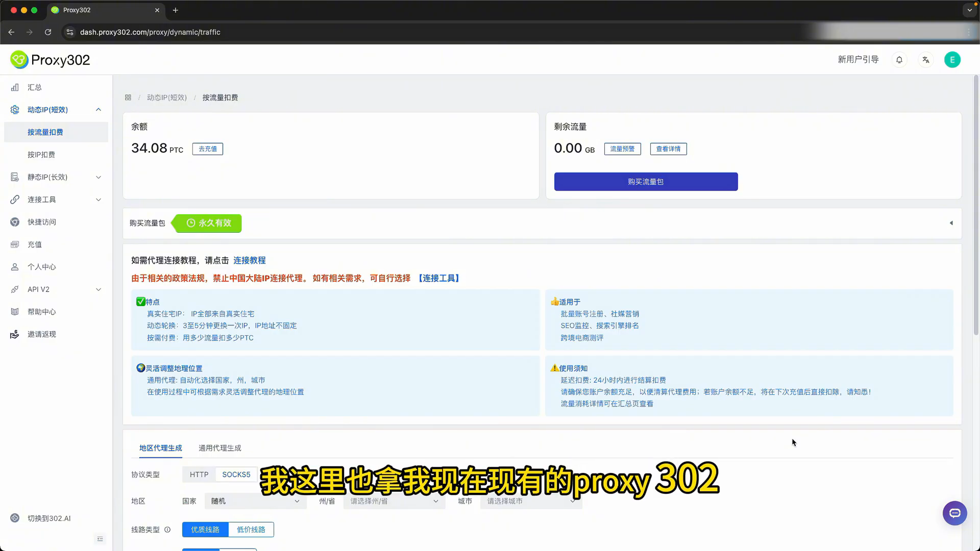Image resolution: width=980 pixels, height=551 pixels.
Task: Open the user avatar E menu
Action: pos(952,60)
